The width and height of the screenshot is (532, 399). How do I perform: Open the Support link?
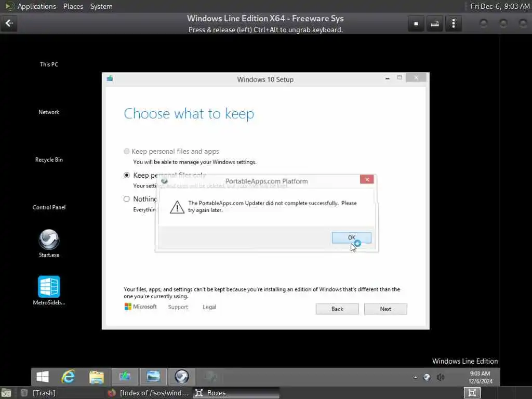tap(178, 307)
